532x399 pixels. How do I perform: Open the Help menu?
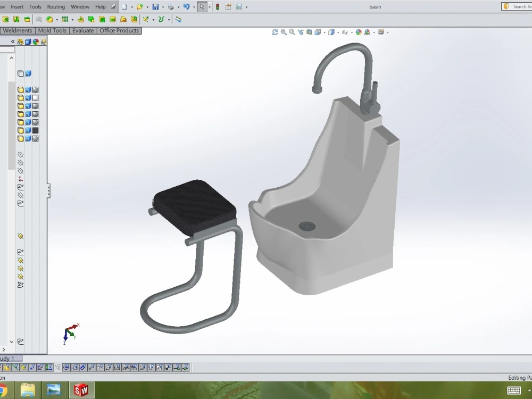tap(101, 7)
